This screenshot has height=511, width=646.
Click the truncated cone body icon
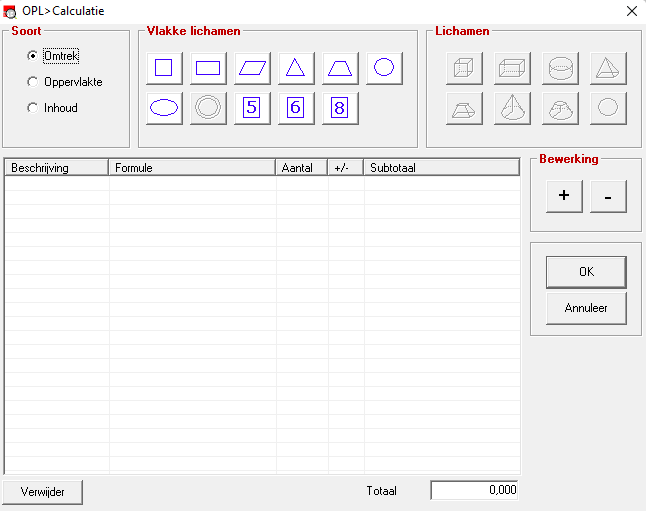point(560,108)
